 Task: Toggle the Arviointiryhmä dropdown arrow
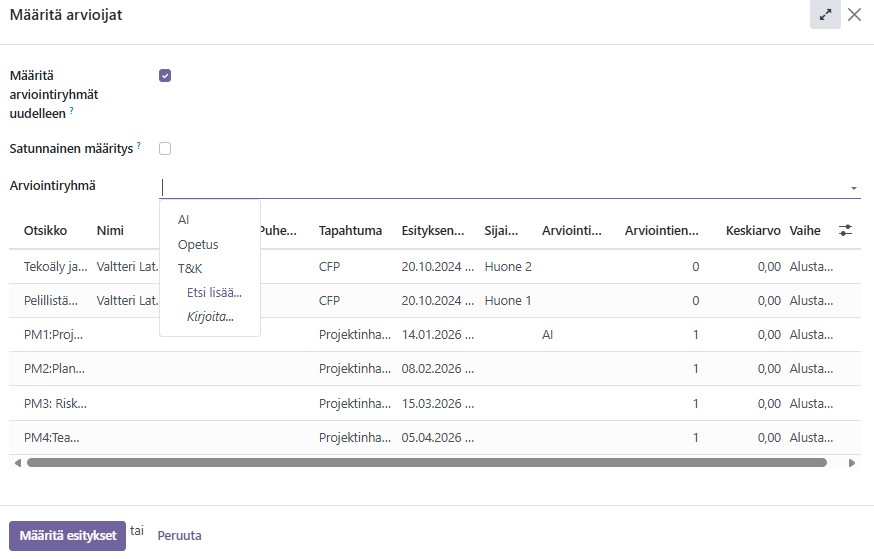tap(853, 188)
